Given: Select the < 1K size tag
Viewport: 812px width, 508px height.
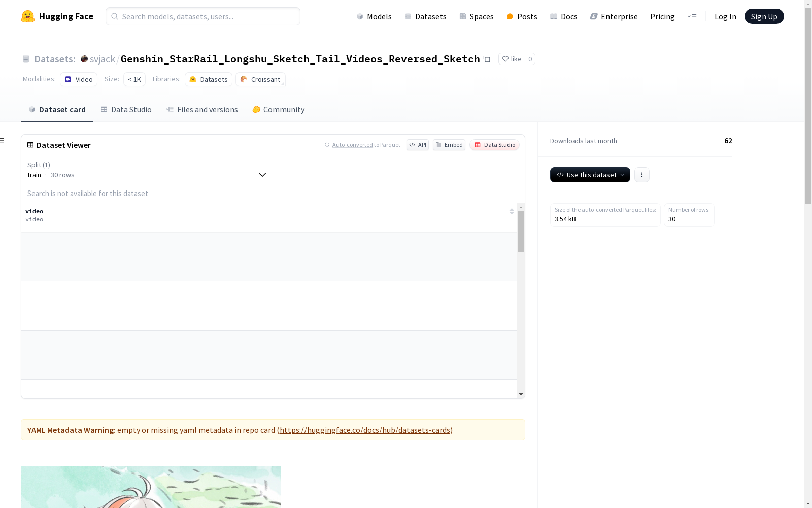Looking at the screenshot, I should tap(134, 79).
